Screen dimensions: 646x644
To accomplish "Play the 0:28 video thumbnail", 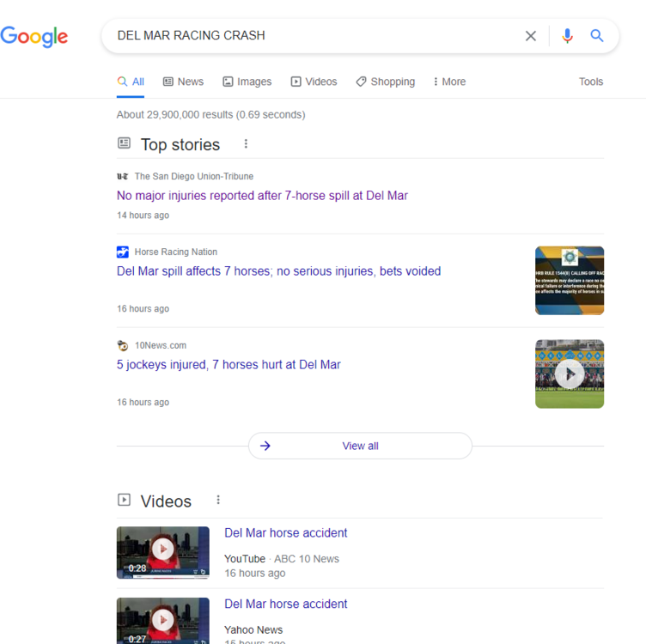I will pos(162,553).
